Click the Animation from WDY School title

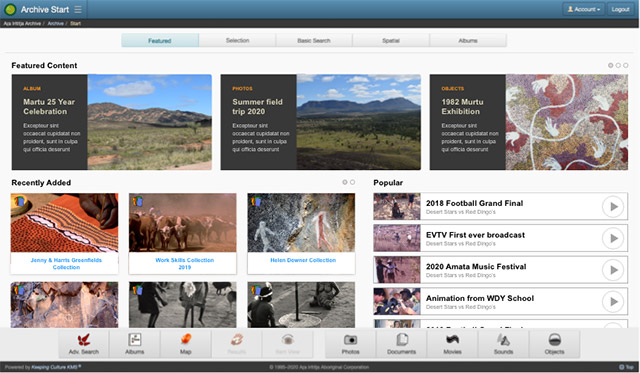pos(480,298)
